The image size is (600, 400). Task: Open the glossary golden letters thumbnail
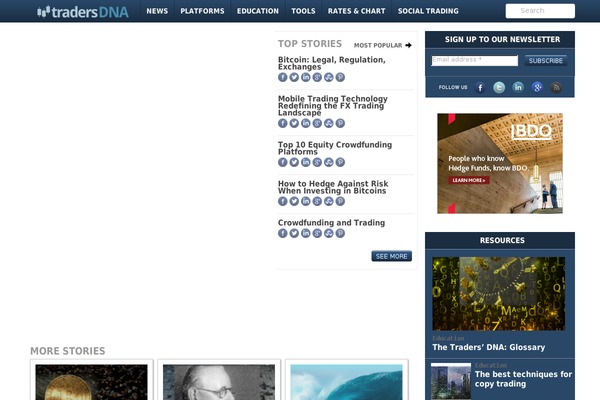coord(499,294)
